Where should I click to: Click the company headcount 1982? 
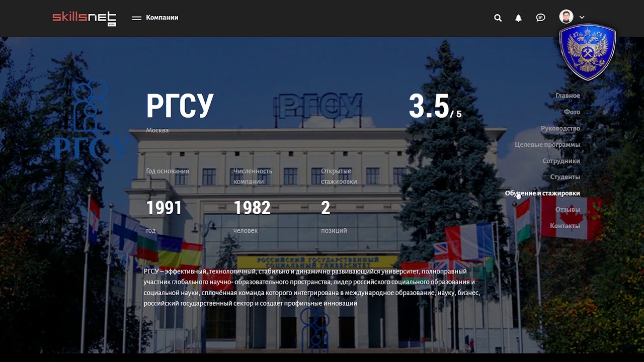click(252, 208)
